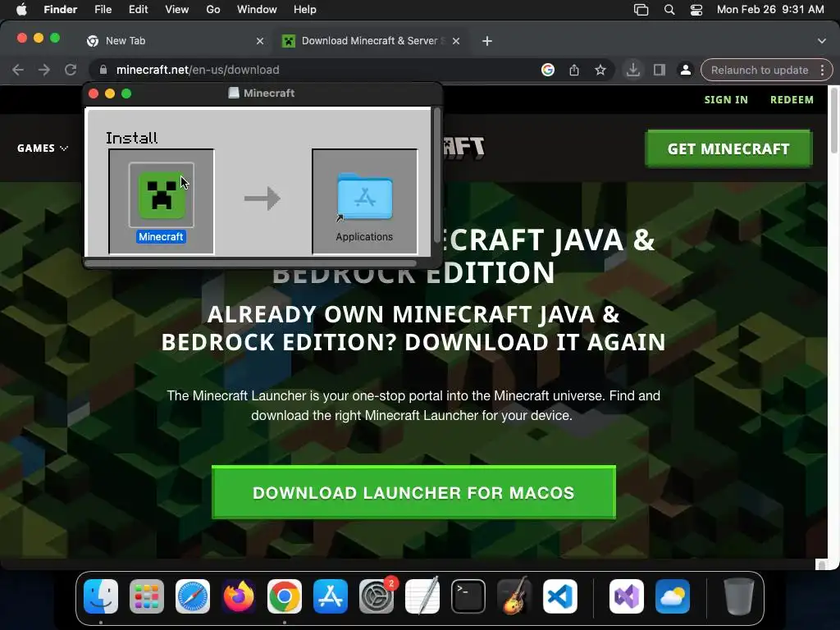This screenshot has width=840, height=630.
Task: Open the Finder menu
Action: click(60, 10)
